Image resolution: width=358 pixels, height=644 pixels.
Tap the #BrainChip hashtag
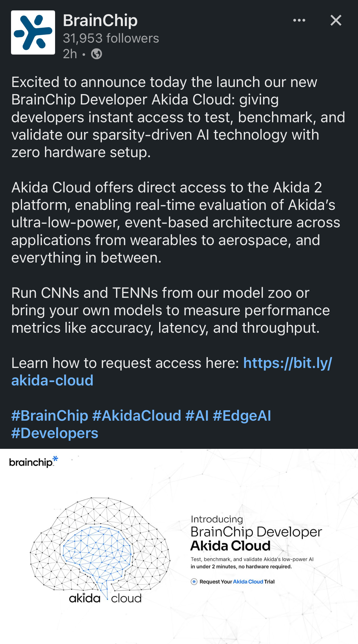click(50, 416)
